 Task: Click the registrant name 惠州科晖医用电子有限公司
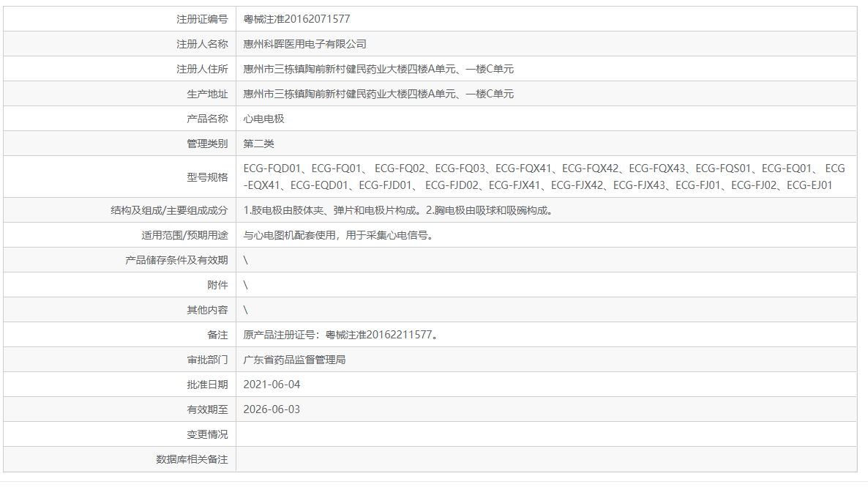(x=305, y=44)
